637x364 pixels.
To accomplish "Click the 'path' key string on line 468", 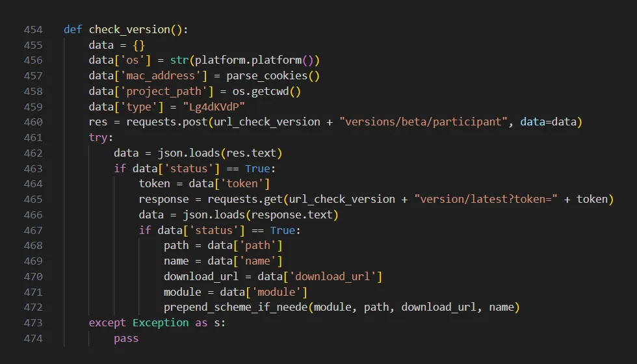I will (x=257, y=246).
